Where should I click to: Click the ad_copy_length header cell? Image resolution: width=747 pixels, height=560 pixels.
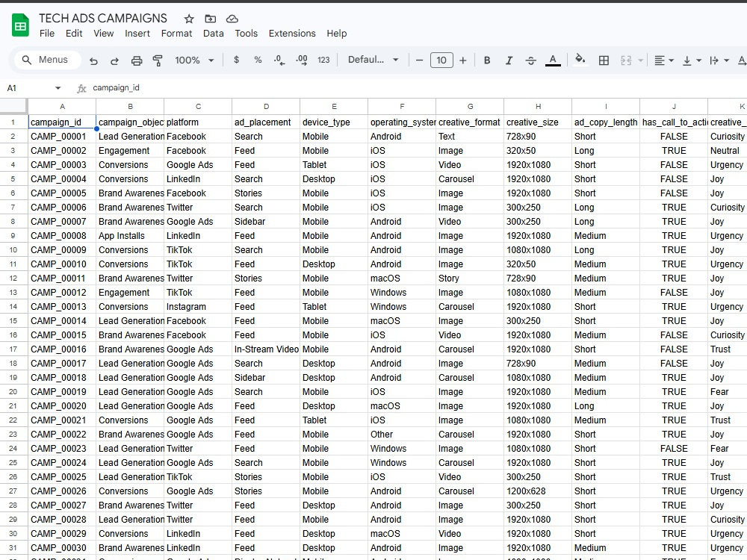pyautogui.click(x=606, y=122)
